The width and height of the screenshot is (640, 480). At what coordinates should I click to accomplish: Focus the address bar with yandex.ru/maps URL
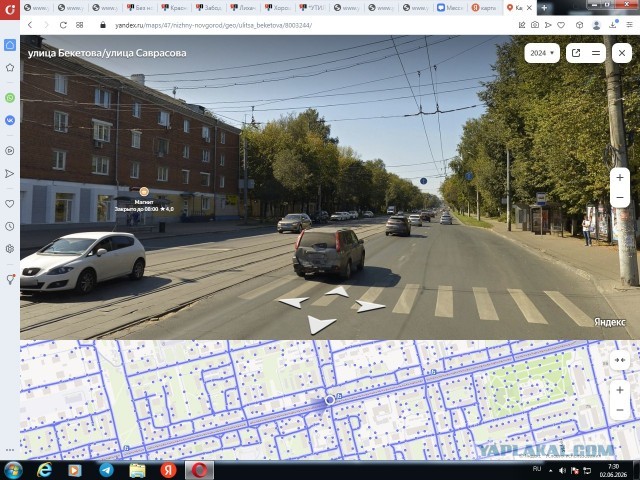click(x=213, y=25)
